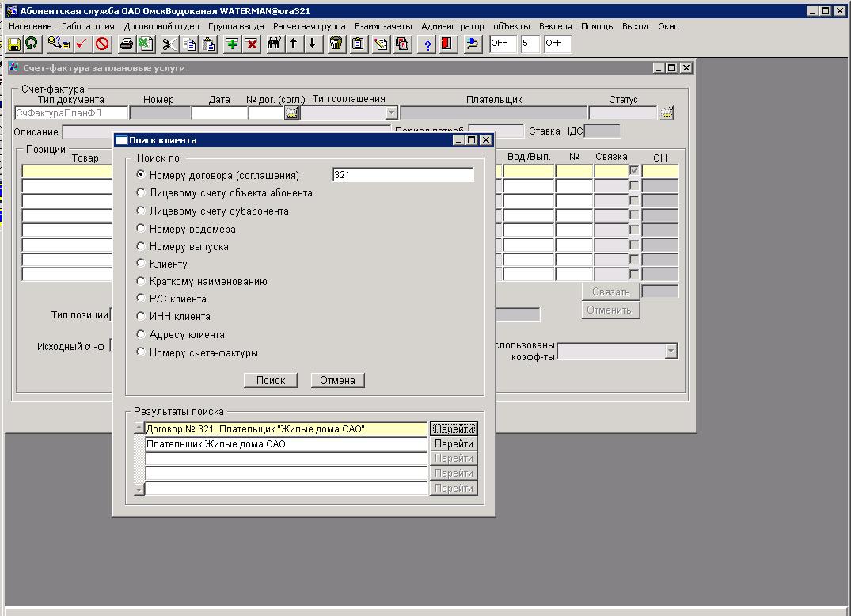Click the red prohibition cancel icon
The image size is (851, 616).
(x=102, y=44)
